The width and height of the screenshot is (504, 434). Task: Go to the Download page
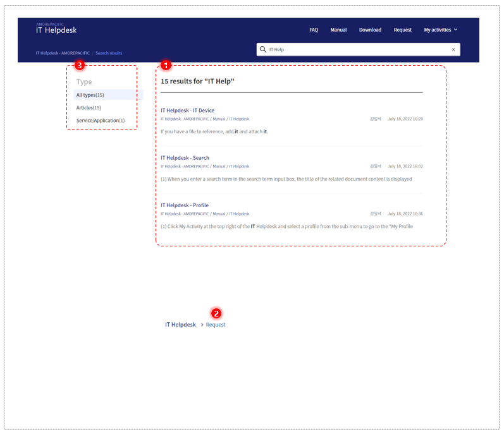coord(370,30)
